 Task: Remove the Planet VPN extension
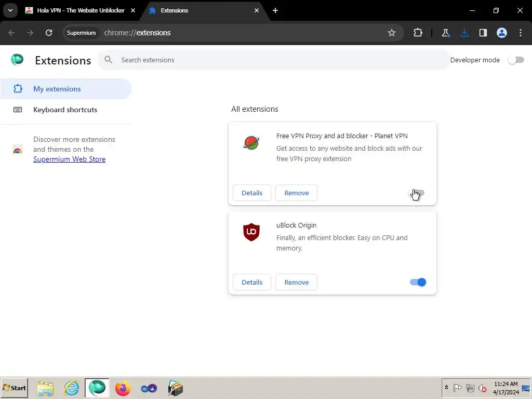pyautogui.click(x=297, y=193)
